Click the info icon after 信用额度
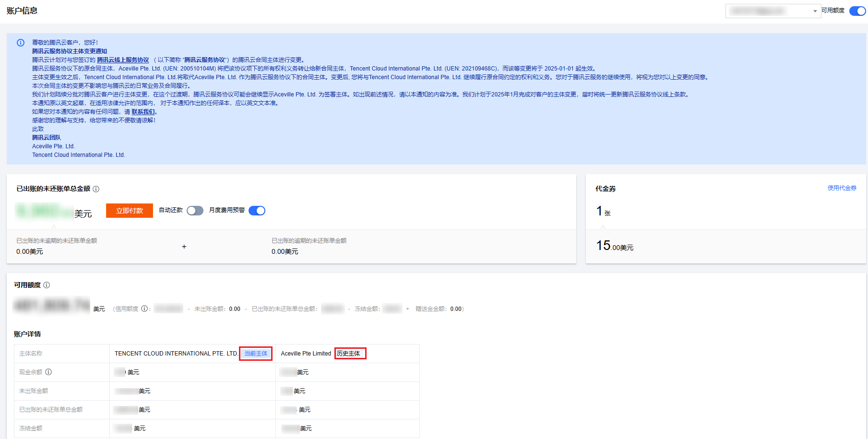 [144, 308]
